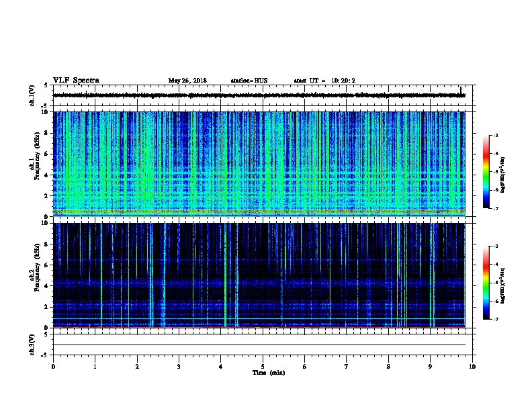
Task: Click ch.2 spectrogram's '6' kHz tick label
Action: (x=46, y=265)
